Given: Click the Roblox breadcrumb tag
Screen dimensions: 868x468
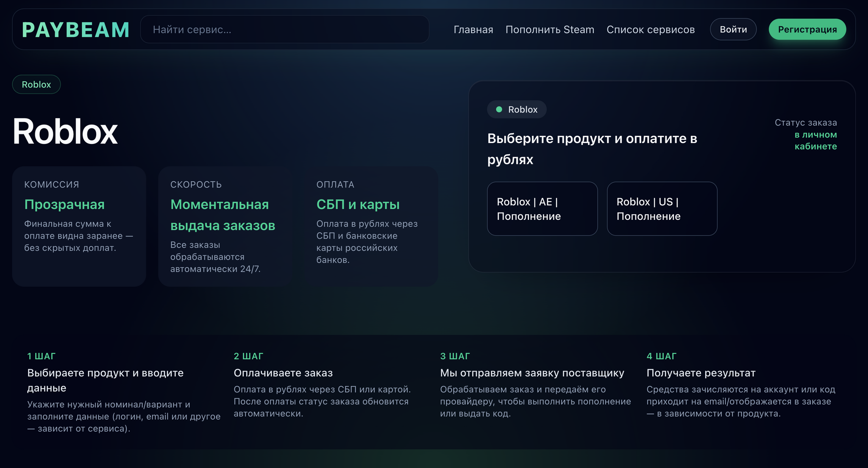Looking at the screenshot, I should (x=36, y=84).
